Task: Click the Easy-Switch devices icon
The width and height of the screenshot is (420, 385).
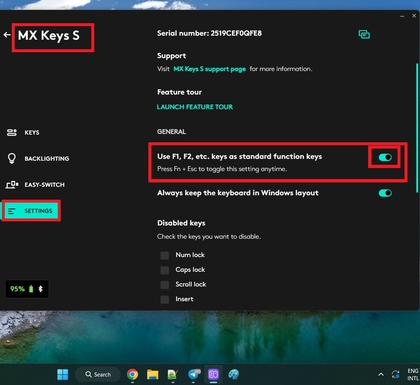Action: (12, 184)
